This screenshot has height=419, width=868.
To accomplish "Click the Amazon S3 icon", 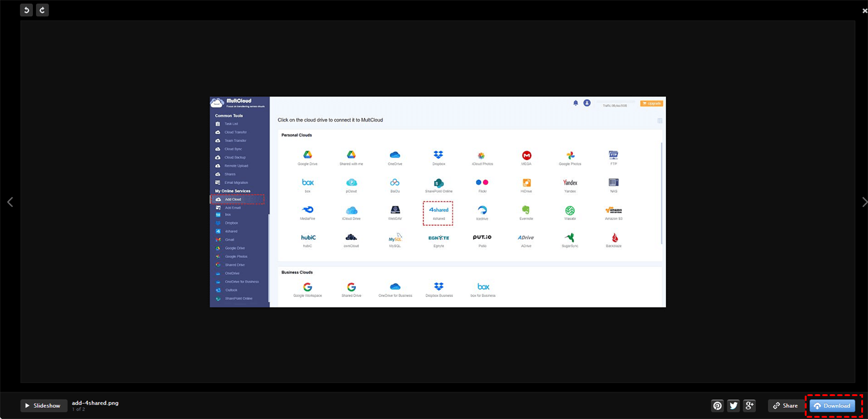I will pos(614,210).
